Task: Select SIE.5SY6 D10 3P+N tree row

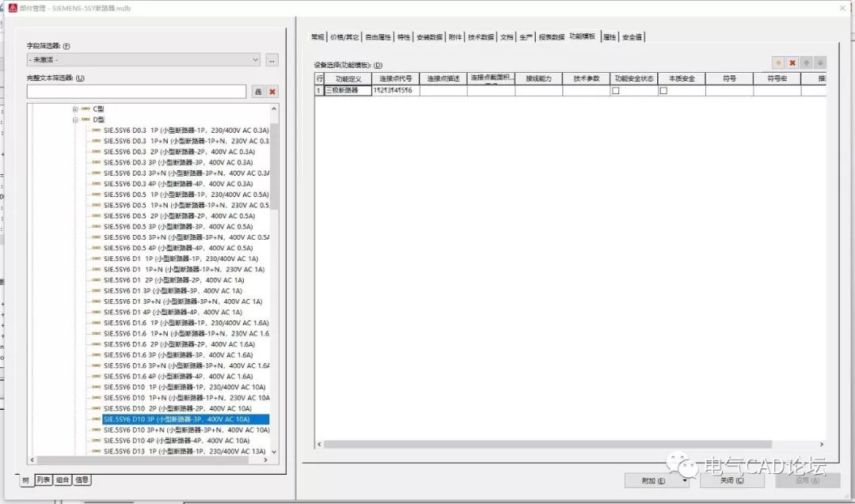Action: click(187, 430)
